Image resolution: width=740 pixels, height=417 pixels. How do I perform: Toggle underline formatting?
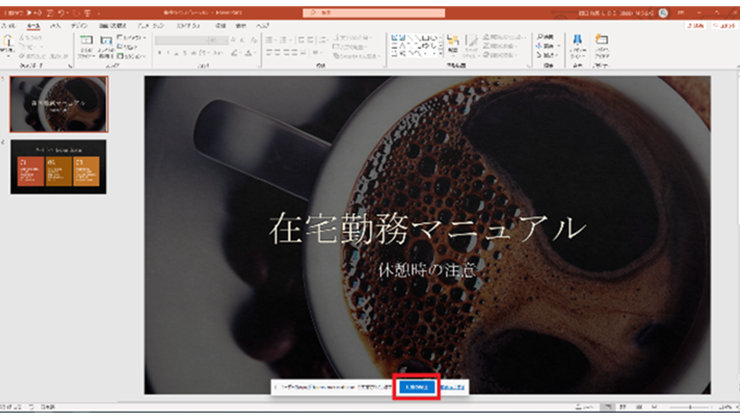click(177, 53)
